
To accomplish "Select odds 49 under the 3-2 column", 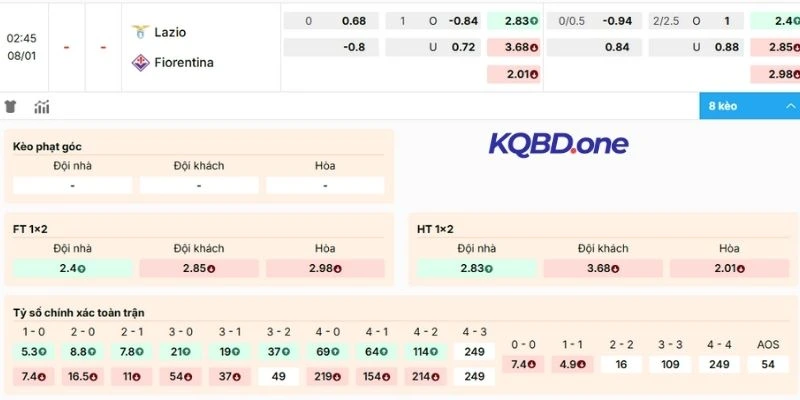I will [279, 377].
